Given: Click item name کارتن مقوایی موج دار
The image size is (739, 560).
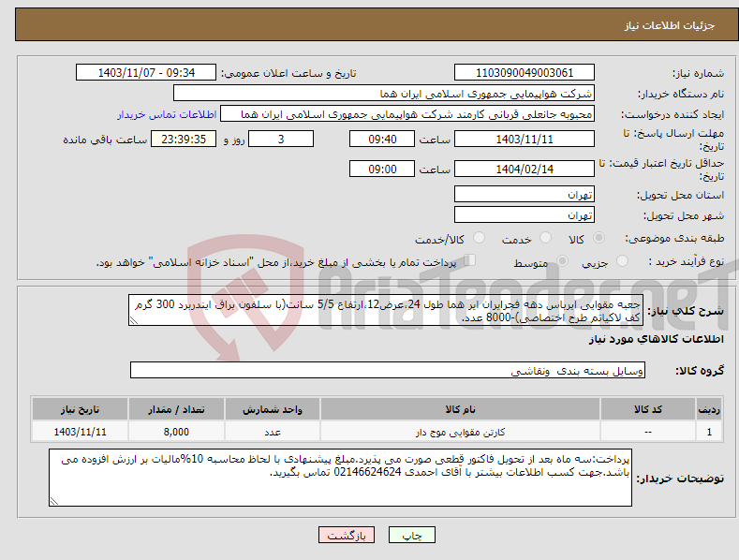Looking at the screenshot, I should [x=460, y=432].
